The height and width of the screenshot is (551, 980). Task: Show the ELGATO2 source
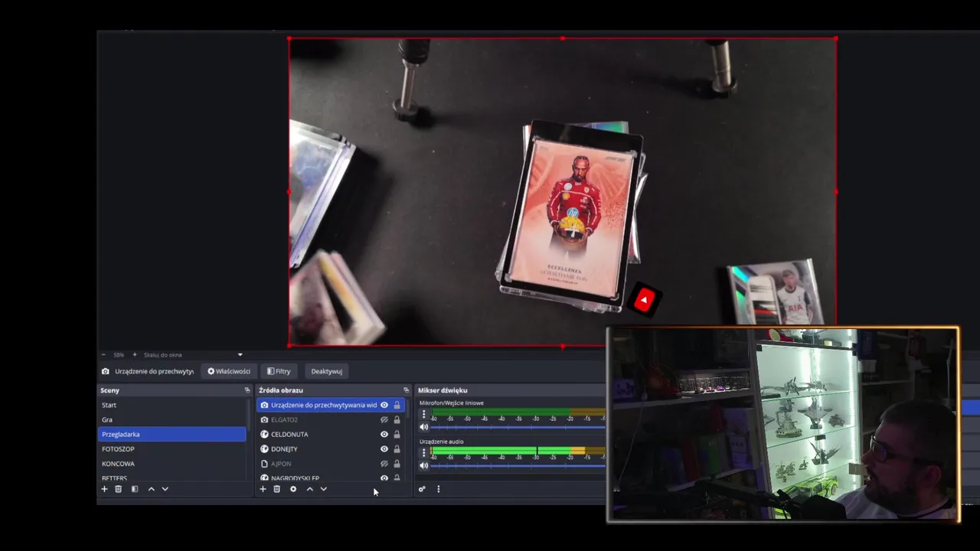pyautogui.click(x=384, y=419)
